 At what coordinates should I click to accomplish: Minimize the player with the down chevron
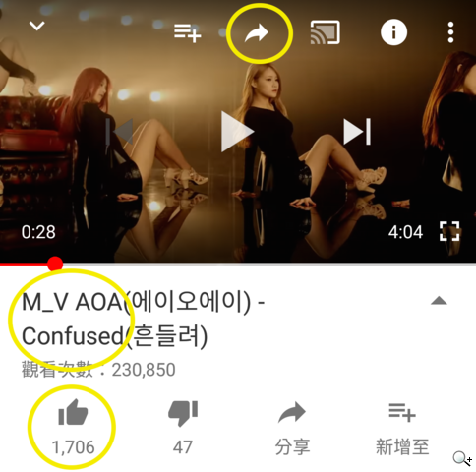[36, 26]
